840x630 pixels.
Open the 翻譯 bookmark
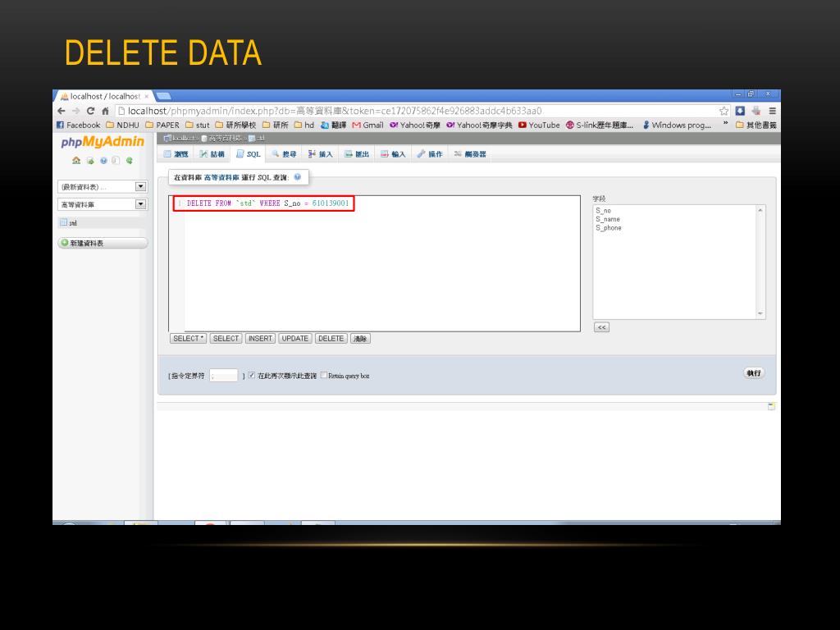pos(333,125)
